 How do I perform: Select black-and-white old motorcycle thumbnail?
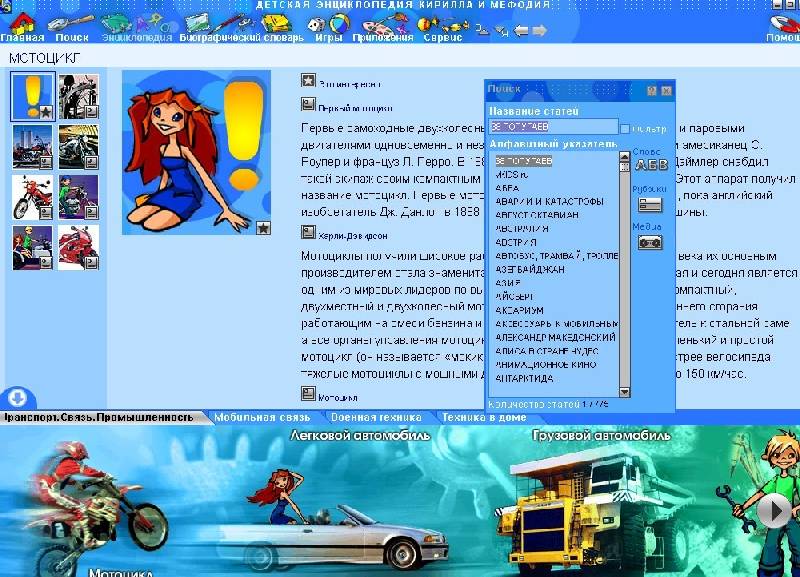coord(79,96)
